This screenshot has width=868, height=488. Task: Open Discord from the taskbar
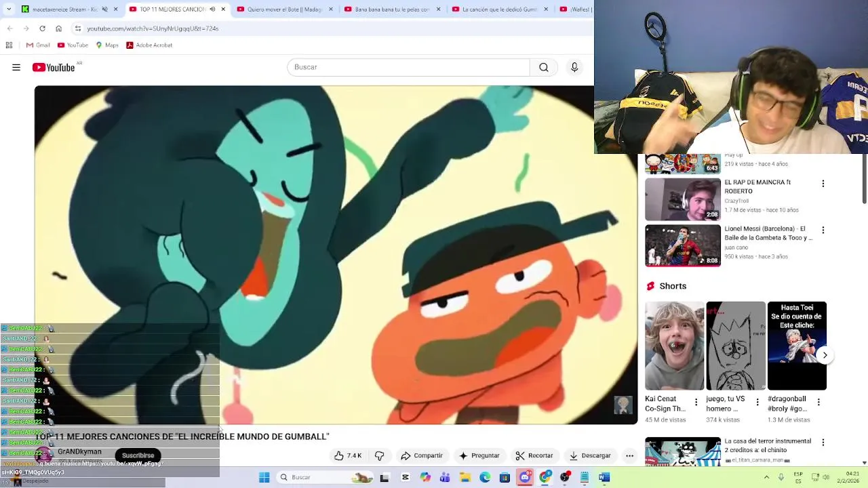coord(525,477)
